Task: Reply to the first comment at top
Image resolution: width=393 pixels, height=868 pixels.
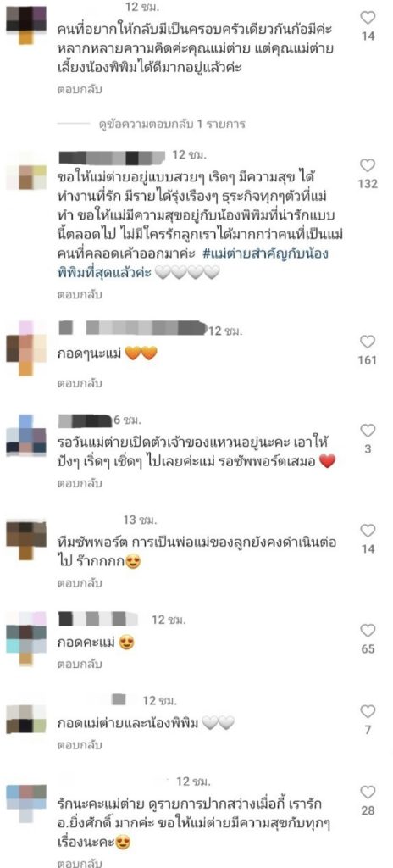Action: (80, 89)
